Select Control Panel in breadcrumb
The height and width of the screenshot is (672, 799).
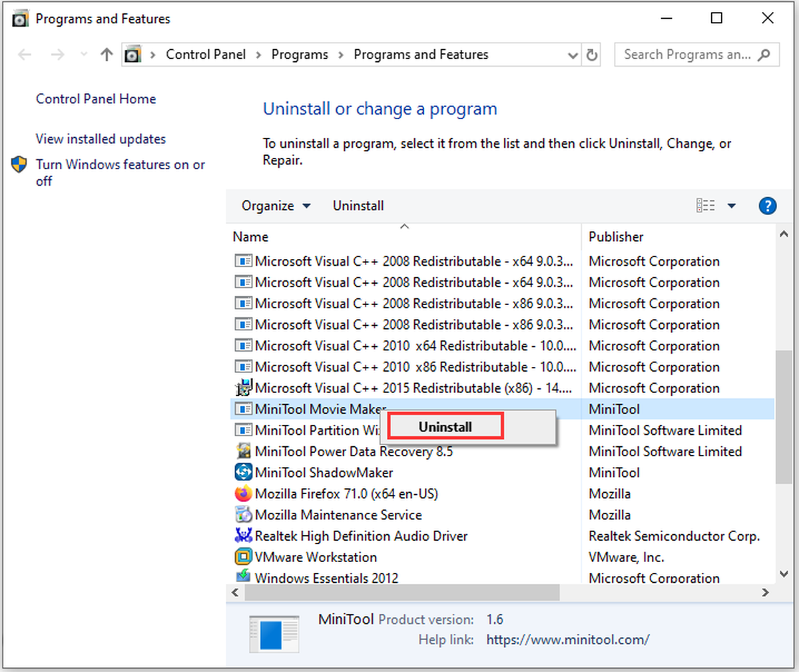click(206, 55)
